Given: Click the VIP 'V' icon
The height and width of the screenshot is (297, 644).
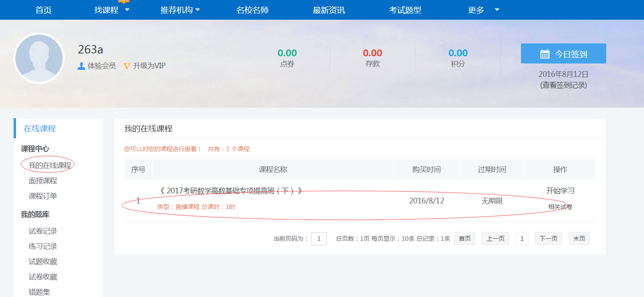Looking at the screenshot, I should click(x=127, y=66).
